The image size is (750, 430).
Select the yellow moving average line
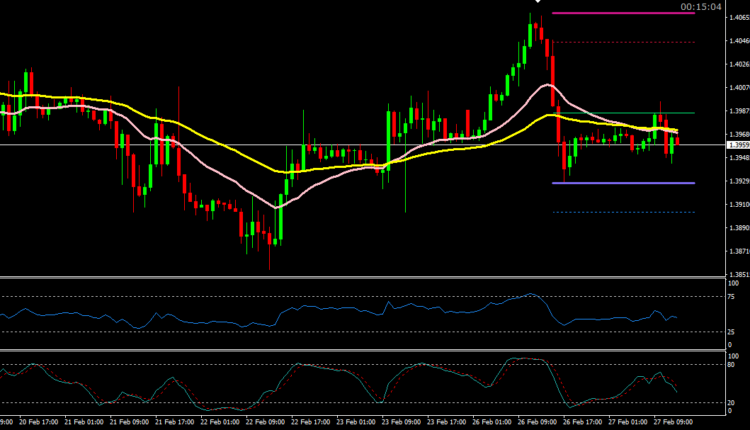coord(200,133)
